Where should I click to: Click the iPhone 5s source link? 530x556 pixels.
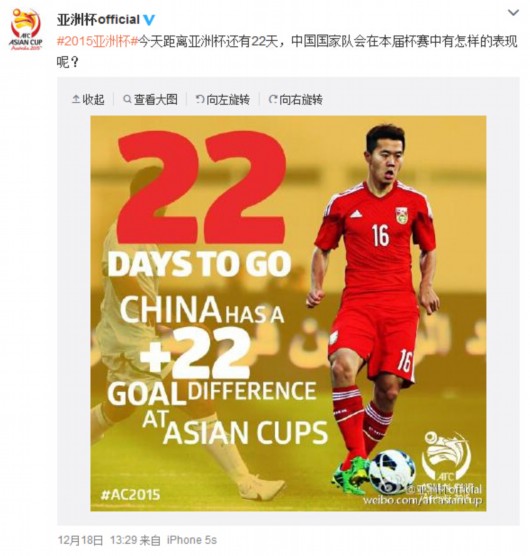coord(192,540)
